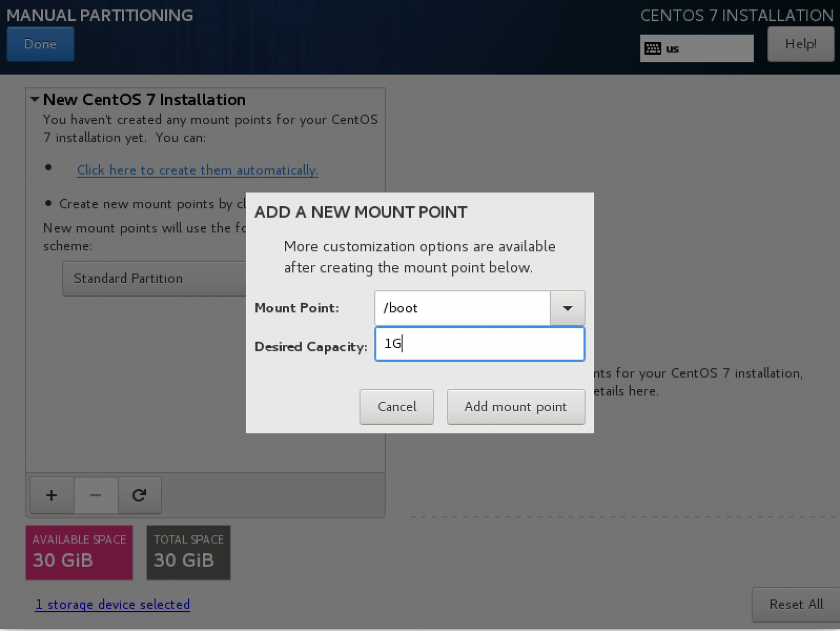840x631 pixels.
Task: Click the create them automatically link
Action: [x=197, y=170]
